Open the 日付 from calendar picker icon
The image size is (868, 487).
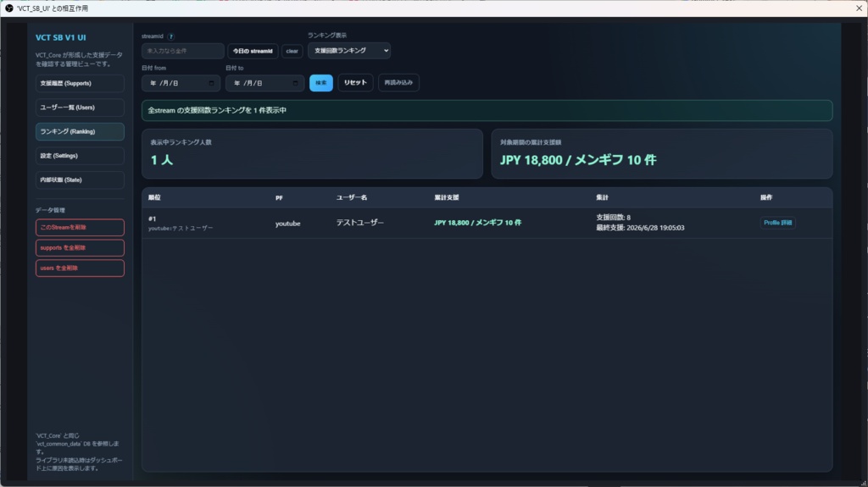(211, 83)
